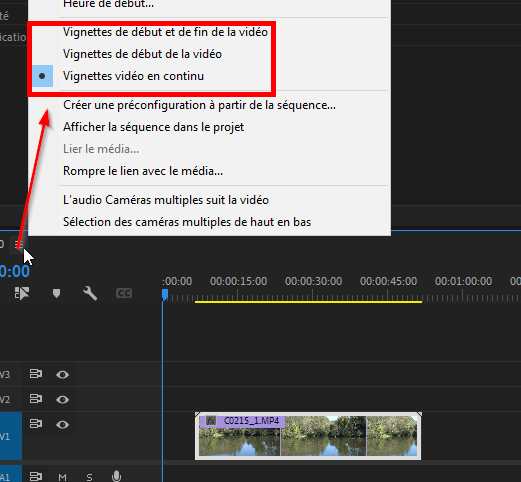The height and width of the screenshot is (482, 521).
Task: Select Vignettes de début et de fin de la vidéo
Action: tap(165, 32)
